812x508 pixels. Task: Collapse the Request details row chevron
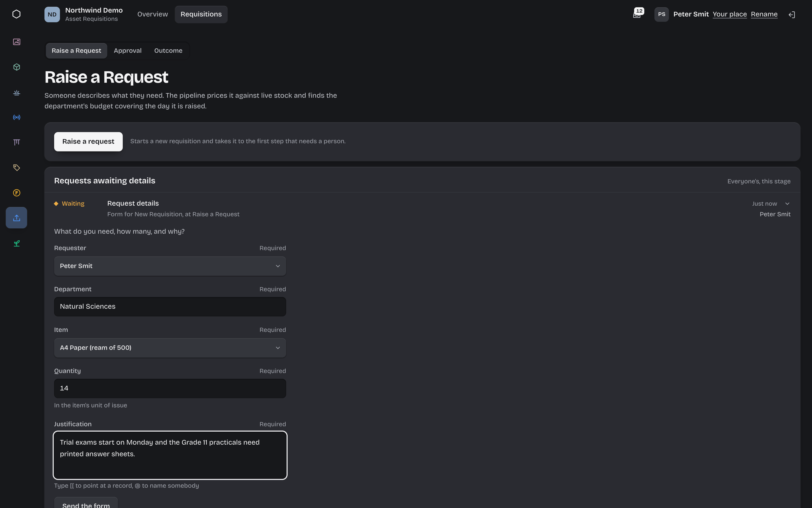click(x=787, y=204)
